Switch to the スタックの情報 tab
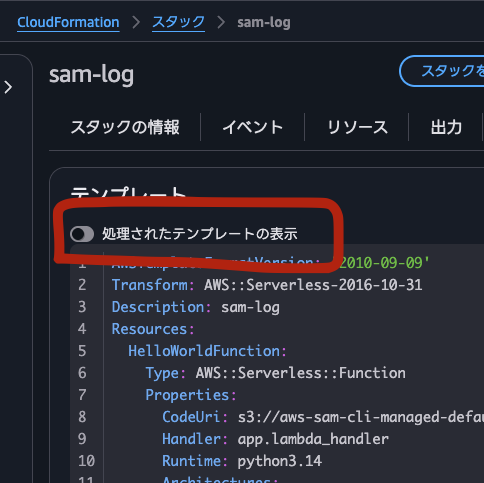Viewport: 484px width, 483px height. (125, 127)
